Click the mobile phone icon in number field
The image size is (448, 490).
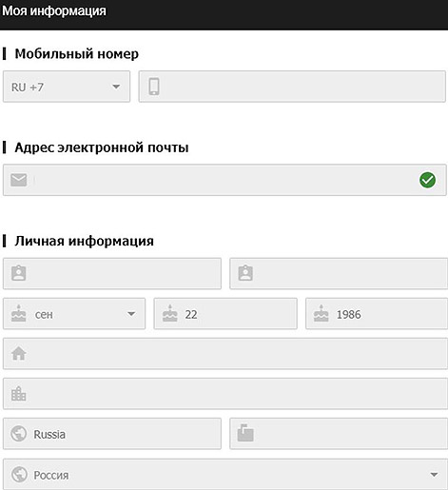click(154, 87)
